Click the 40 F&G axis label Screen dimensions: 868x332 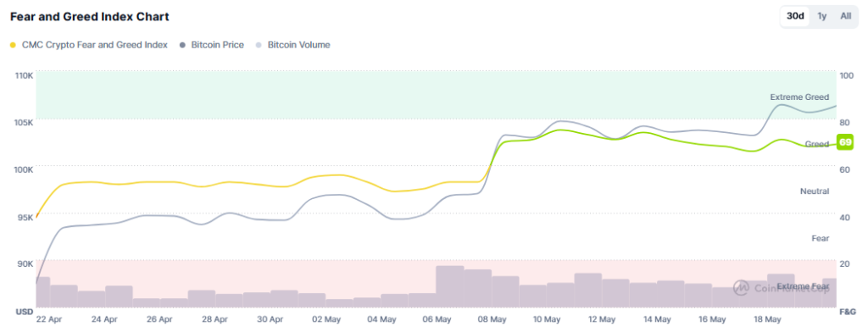844,217
